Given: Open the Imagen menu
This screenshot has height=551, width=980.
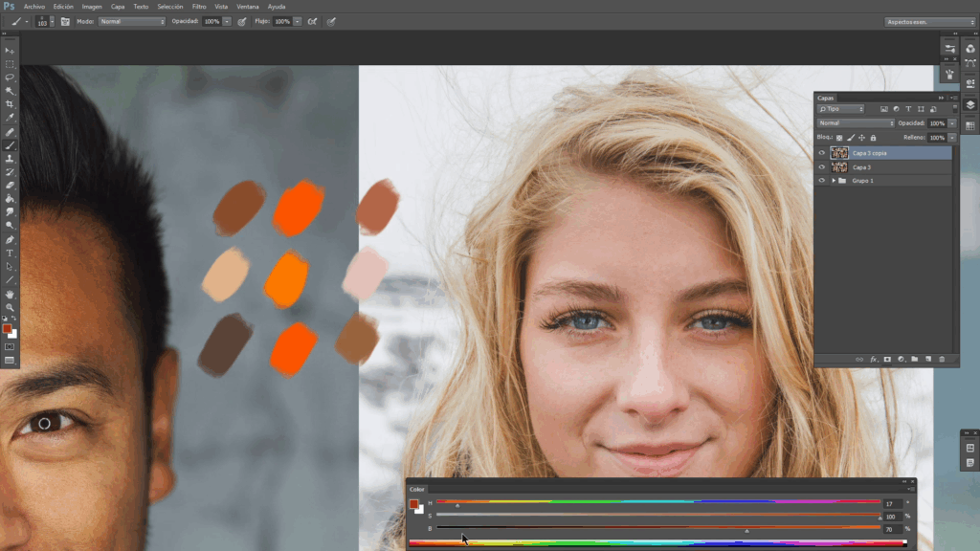Looking at the screenshot, I should 91,7.
